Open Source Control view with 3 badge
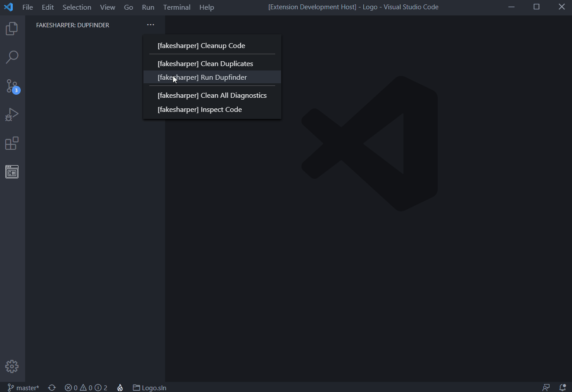 click(x=12, y=86)
